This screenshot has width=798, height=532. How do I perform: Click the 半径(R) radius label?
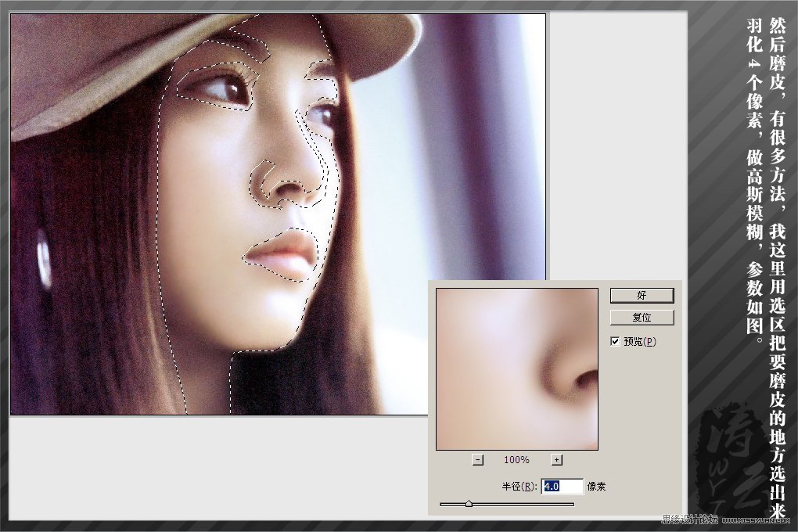tap(519, 487)
